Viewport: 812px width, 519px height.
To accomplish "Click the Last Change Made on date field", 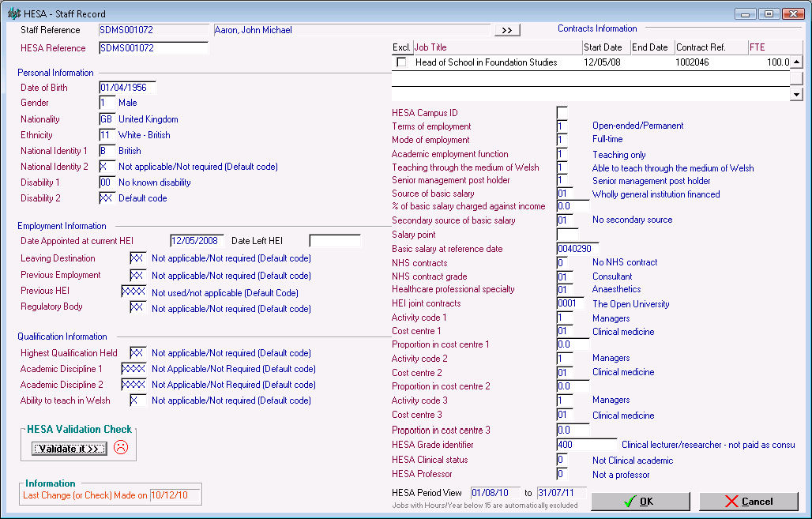I will [175, 495].
